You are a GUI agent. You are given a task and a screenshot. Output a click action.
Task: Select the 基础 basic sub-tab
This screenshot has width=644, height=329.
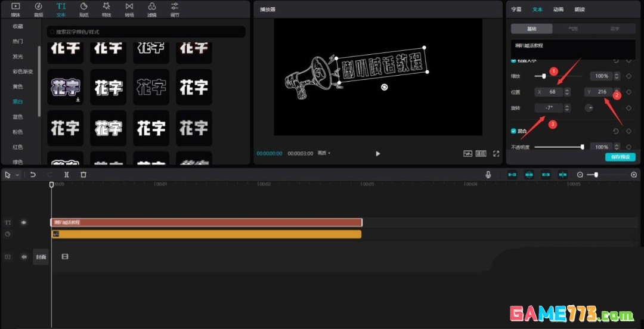pos(532,29)
